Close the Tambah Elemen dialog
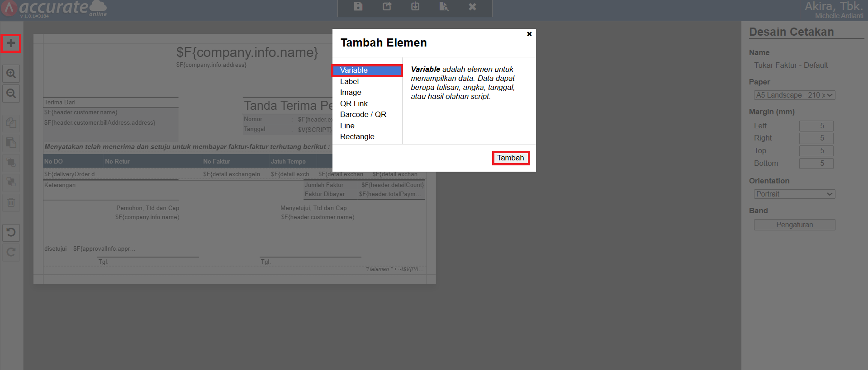Image resolution: width=868 pixels, height=370 pixels. click(x=529, y=34)
